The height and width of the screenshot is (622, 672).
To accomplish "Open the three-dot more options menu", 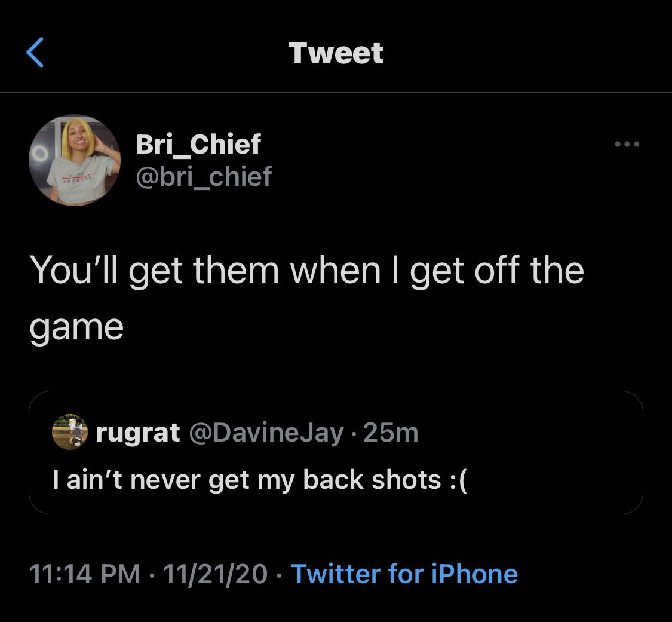I will coord(627,144).
